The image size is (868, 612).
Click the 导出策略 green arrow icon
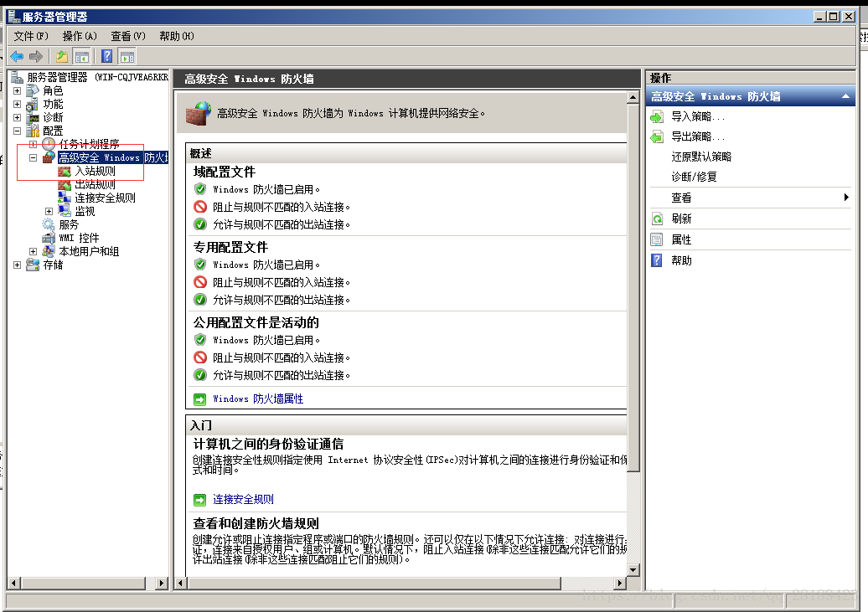tap(657, 136)
